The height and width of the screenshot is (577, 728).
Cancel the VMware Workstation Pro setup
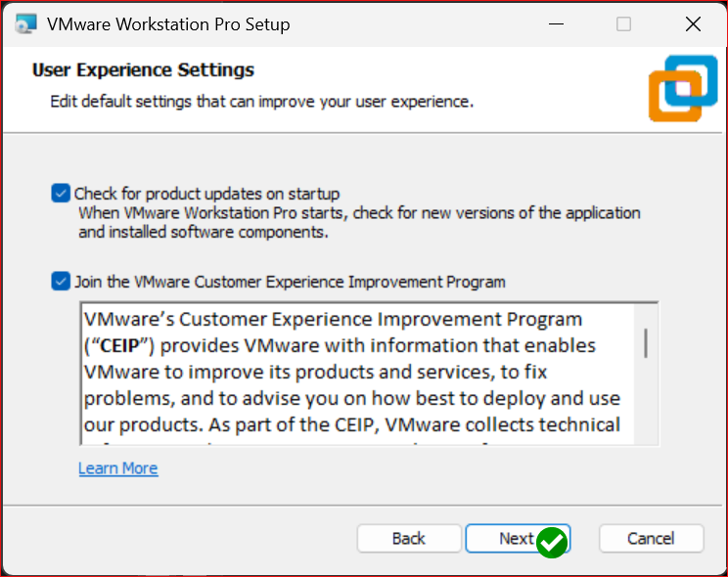pyautogui.click(x=652, y=539)
